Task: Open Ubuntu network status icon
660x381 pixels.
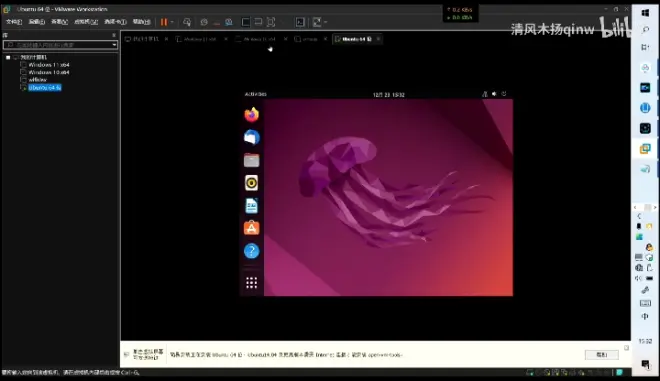Action: (485, 94)
